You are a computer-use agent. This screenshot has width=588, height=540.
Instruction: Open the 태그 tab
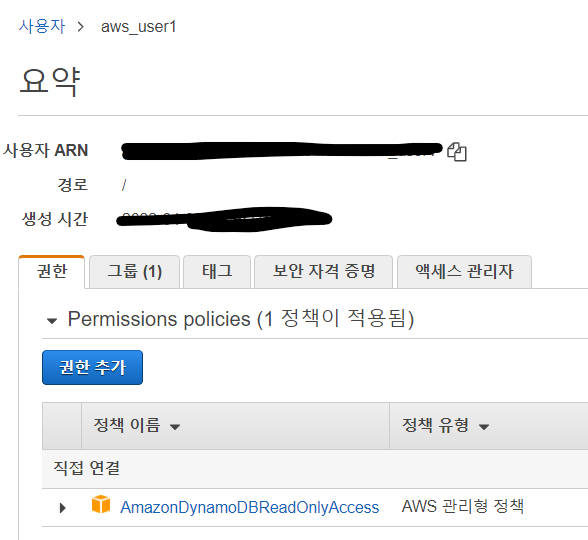(217, 272)
